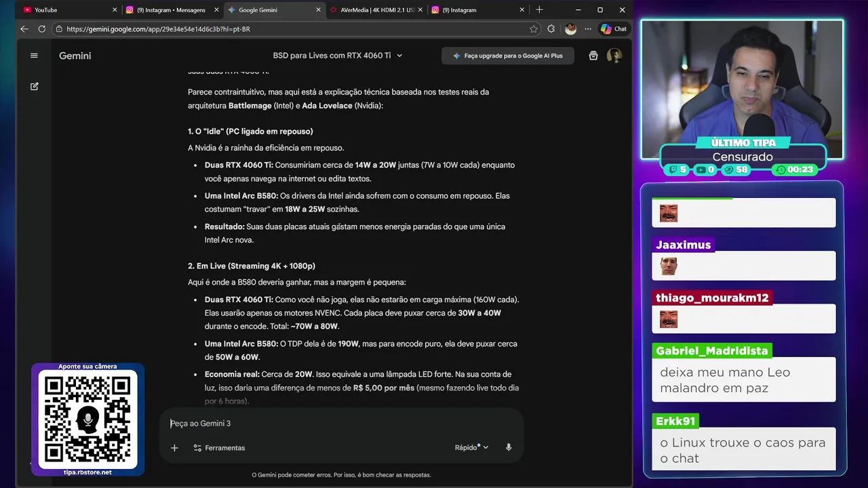Click the Jaaximus username in chat
The image size is (868, 488).
pyautogui.click(x=683, y=245)
